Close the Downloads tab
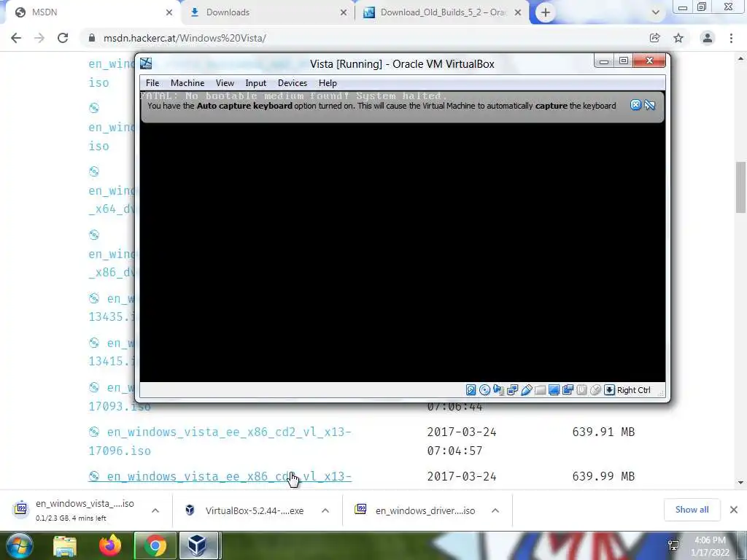This screenshot has width=747, height=560. point(344,12)
